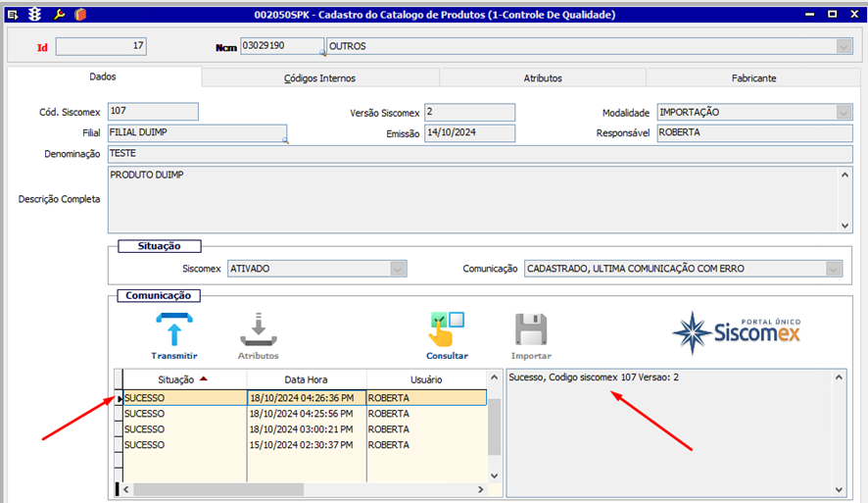This screenshot has height=503, width=868.
Task: Click the grid horizontal scrollbar thumb
Action: coord(218,489)
